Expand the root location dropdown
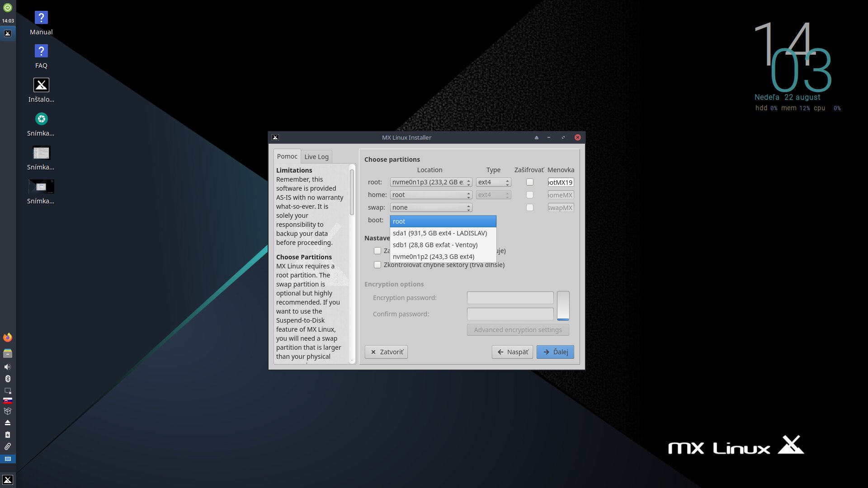The width and height of the screenshot is (868, 488). tap(431, 182)
